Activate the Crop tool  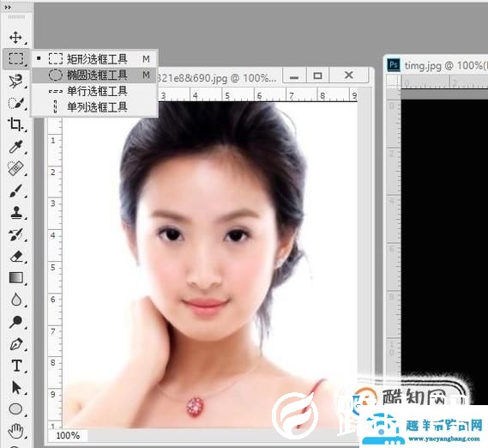pyautogui.click(x=15, y=124)
